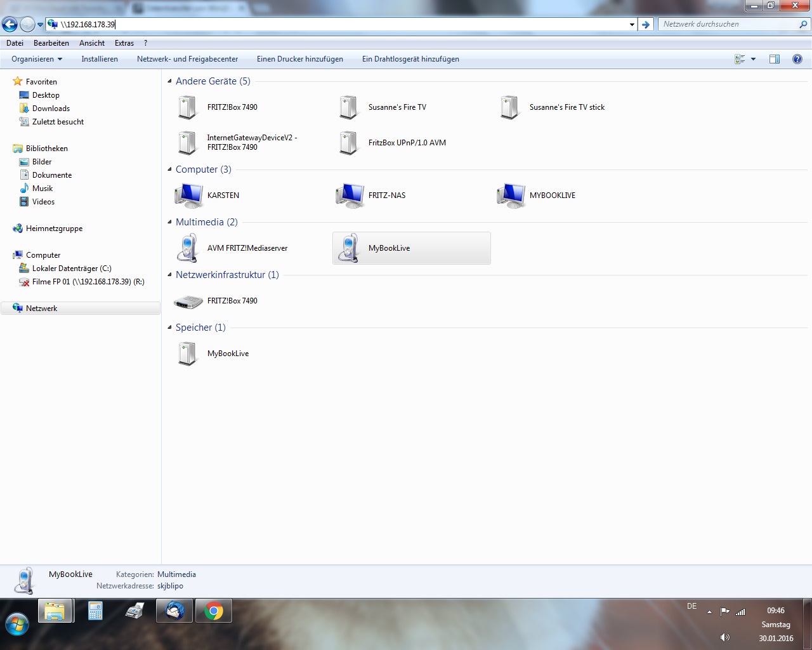Image resolution: width=812 pixels, height=650 pixels.
Task: Expand the address bar history dropdown
Action: (632, 25)
